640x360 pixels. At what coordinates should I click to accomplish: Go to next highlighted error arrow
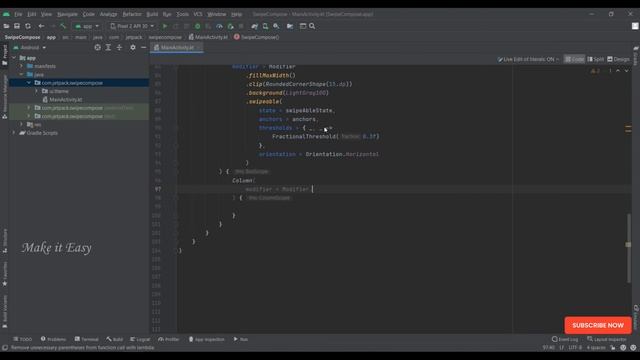coord(627,71)
